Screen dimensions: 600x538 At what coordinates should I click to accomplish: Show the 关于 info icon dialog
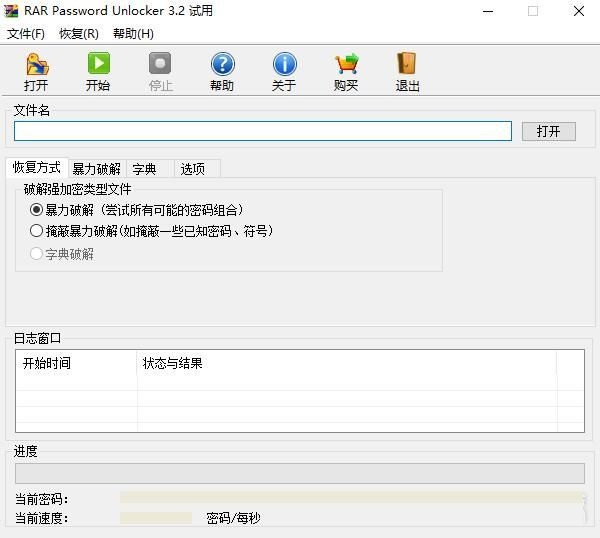pos(284,64)
